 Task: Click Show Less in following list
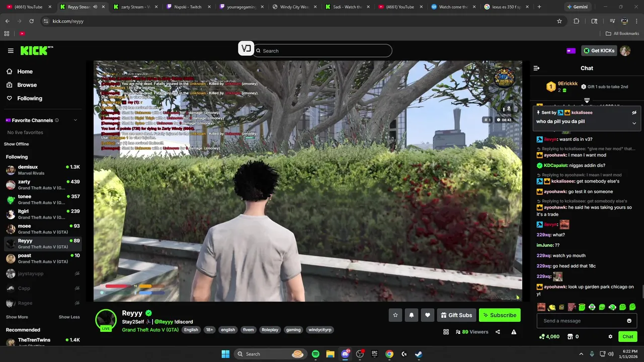coord(69,317)
